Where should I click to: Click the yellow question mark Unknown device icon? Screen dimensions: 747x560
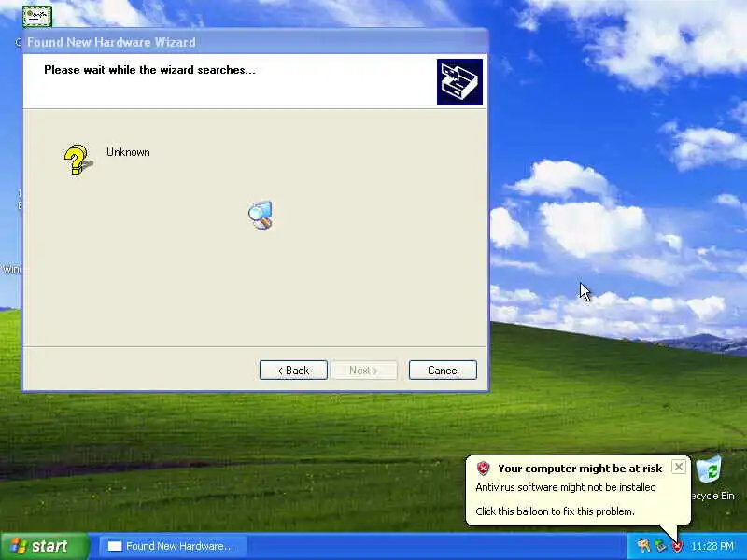click(78, 160)
